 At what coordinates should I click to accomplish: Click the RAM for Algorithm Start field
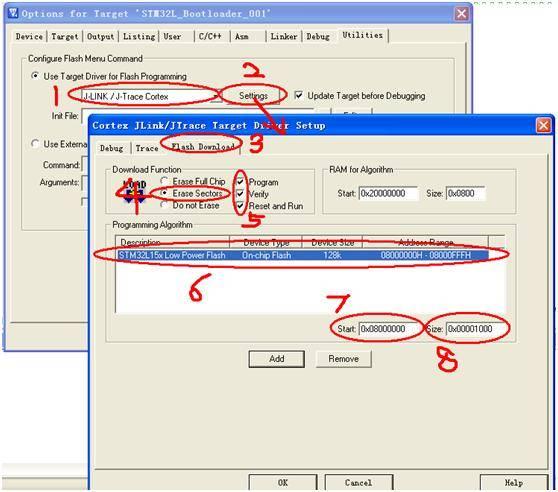[x=388, y=193]
